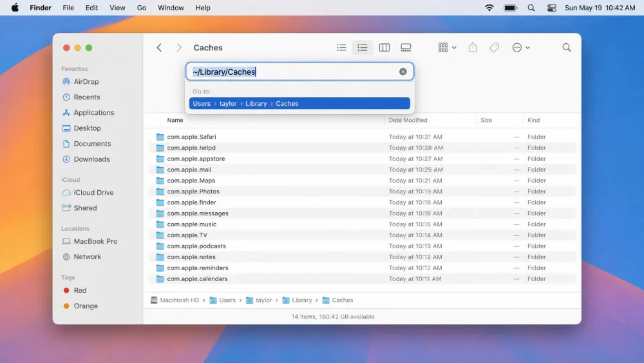The image size is (644, 363).
Task: Open Spotlight search in the menu bar
Action: 531,8
